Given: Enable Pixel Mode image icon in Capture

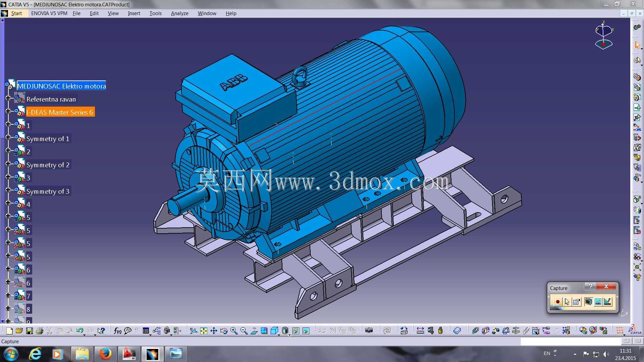Looking at the screenshot, I should pyautogui.click(x=598, y=302).
